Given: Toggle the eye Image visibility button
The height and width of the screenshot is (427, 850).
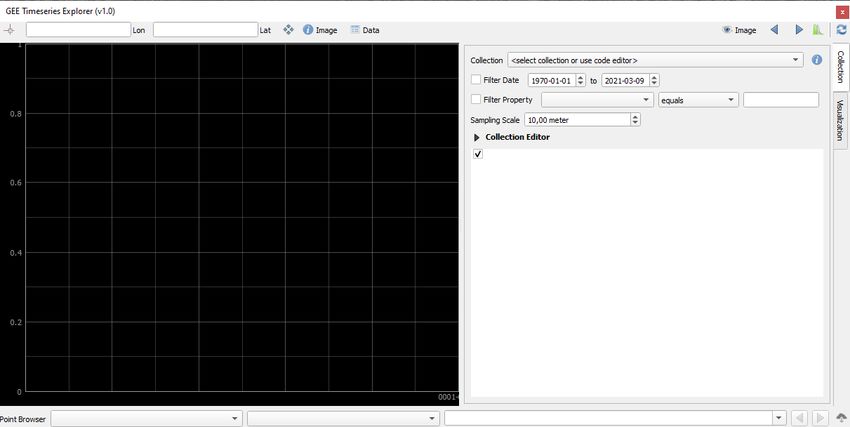Looking at the screenshot, I should point(739,30).
